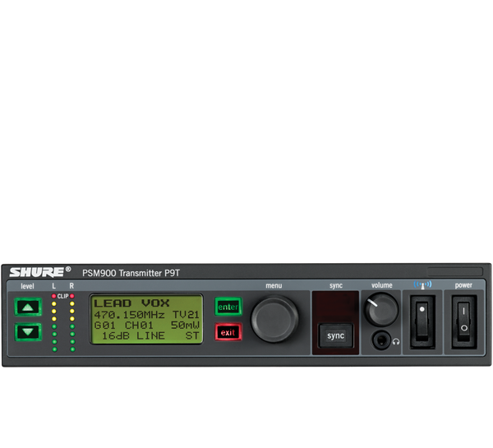The height and width of the screenshot is (448, 493).
Task: Click the CH01 channel value on display
Action: 139,325
